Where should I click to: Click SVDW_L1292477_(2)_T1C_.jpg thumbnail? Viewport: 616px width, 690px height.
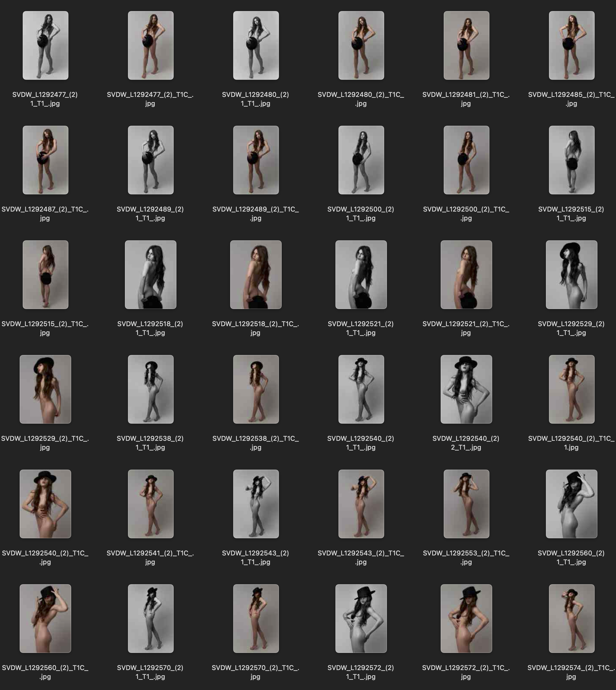(x=151, y=45)
